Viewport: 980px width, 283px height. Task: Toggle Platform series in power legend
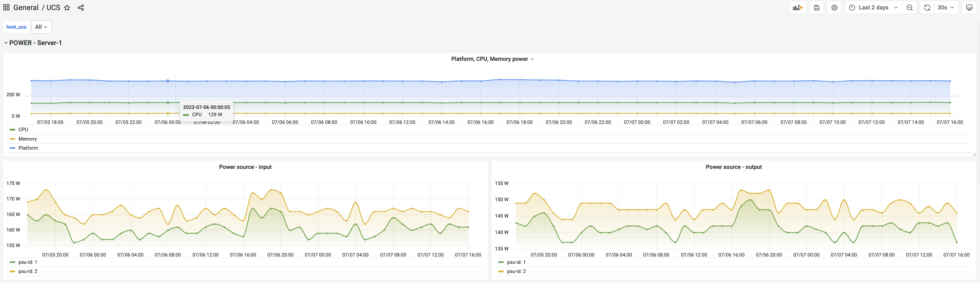[28, 148]
